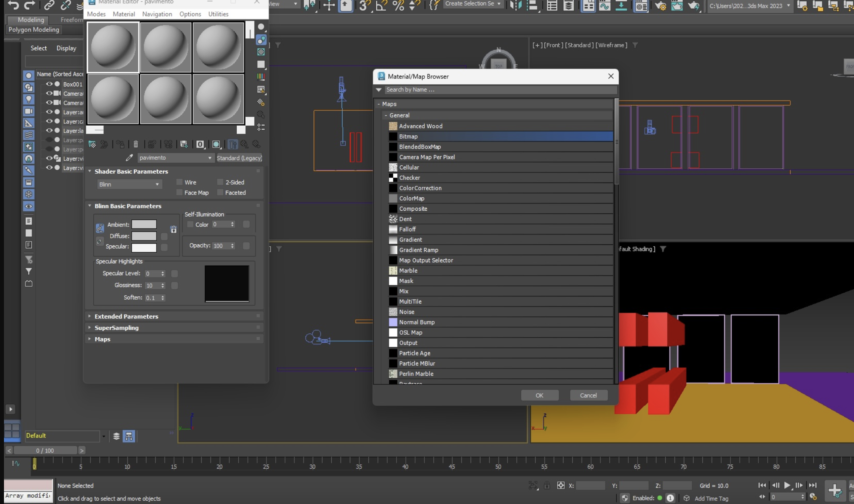The image size is (854, 504).
Task: Click the Standard (Legacy) material type button
Action: click(x=239, y=158)
